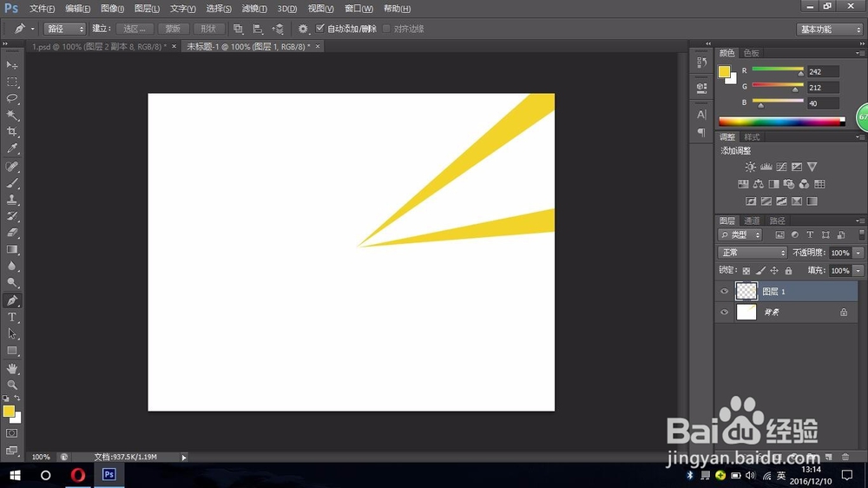
Task: Switch to the 色板 tab
Action: point(751,53)
